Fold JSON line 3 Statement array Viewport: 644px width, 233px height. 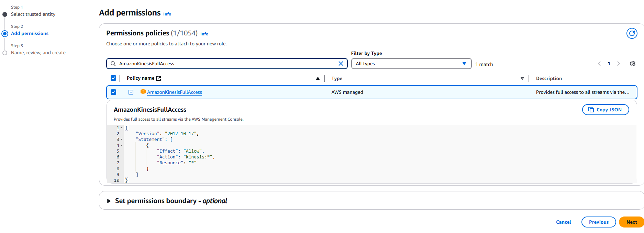[121, 140]
